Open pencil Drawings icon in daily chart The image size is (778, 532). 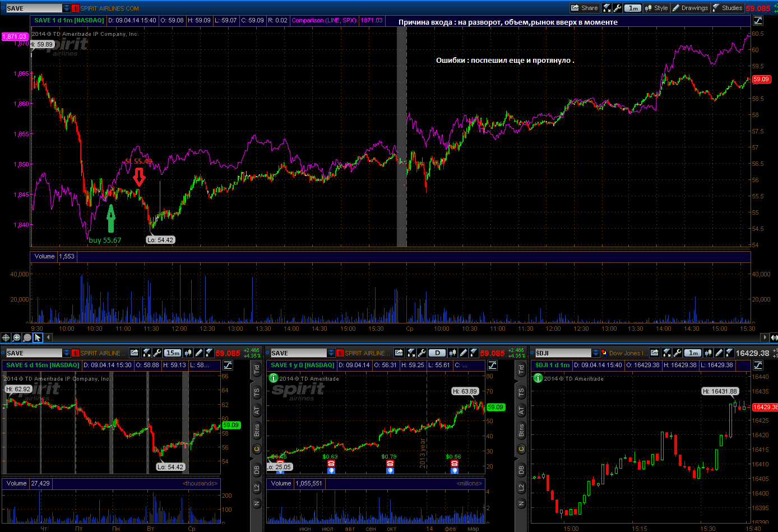(463, 353)
